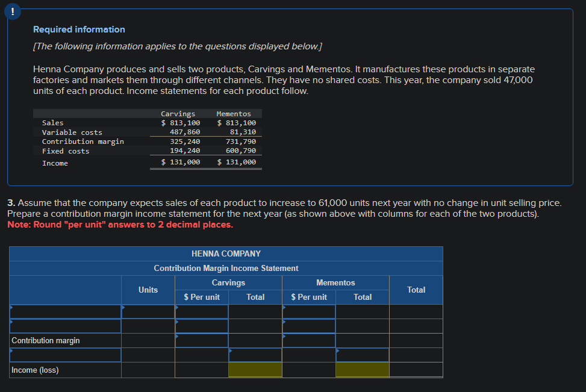Open the row label dropdown below Contribution margin
The height and width of the screenshot is (392, 586).
point(66,355)
